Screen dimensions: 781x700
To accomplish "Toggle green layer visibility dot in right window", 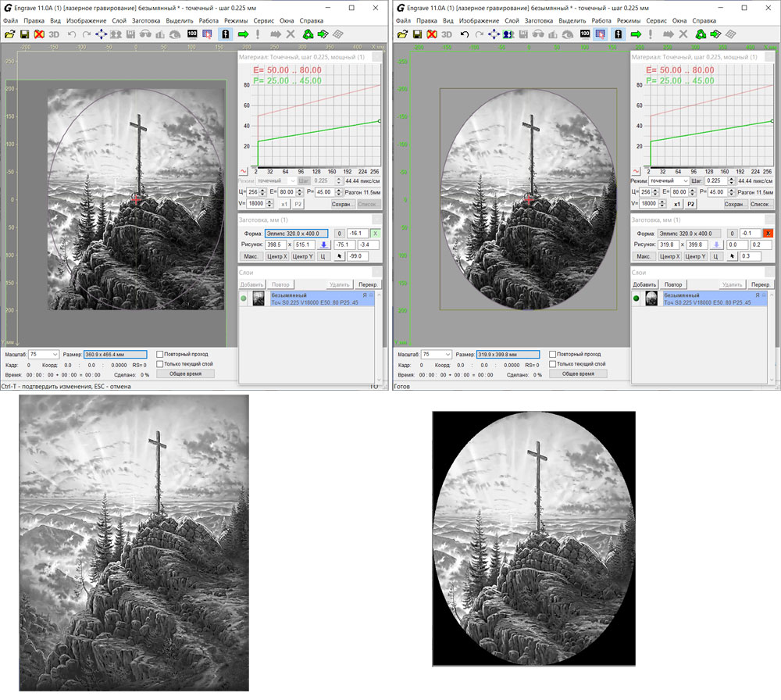I will point(635,298).
